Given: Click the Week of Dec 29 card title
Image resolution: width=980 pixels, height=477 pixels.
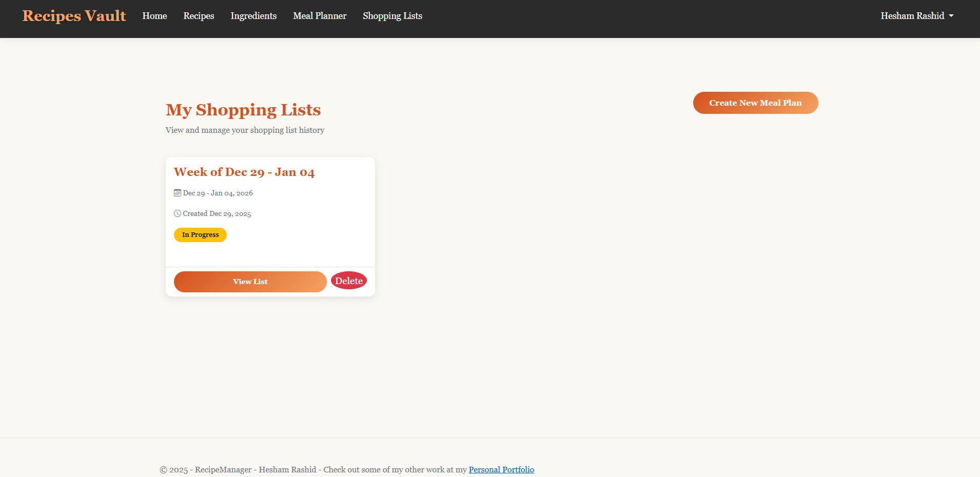Looking at the screenshot, I should click(244, 172).
